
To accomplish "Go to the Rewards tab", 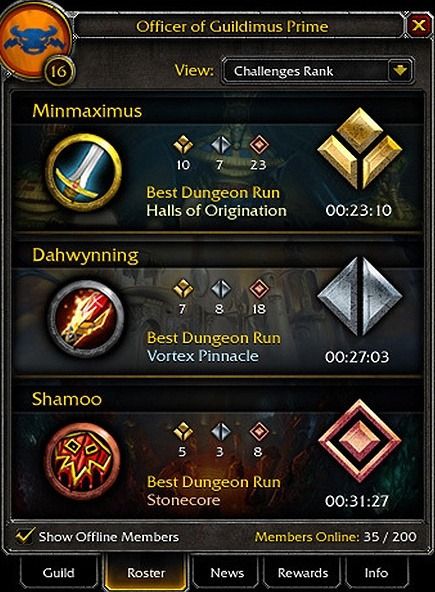I will point(302,573).
